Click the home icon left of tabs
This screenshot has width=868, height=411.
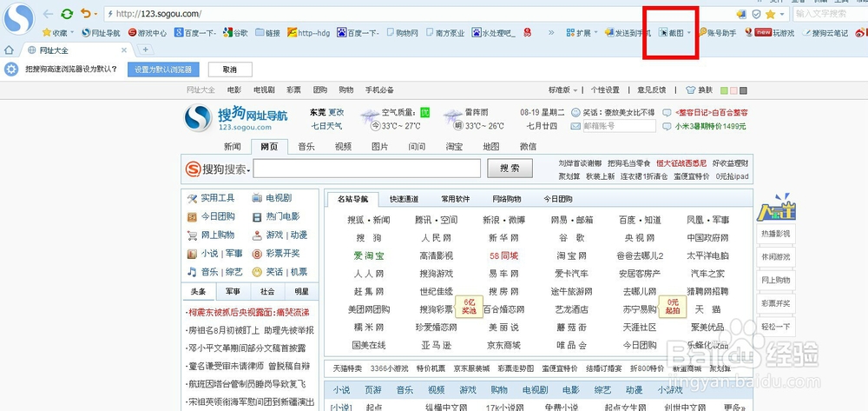click(9, 50)
